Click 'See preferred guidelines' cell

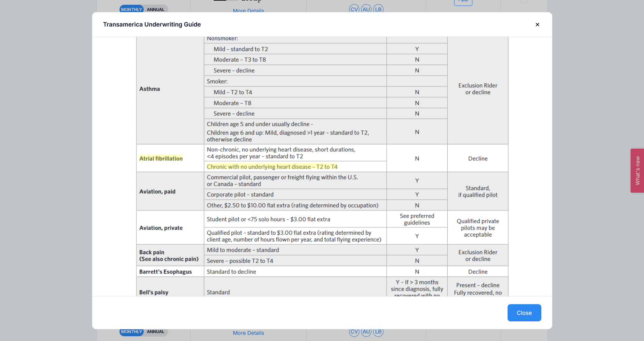[x=417, y=219]
